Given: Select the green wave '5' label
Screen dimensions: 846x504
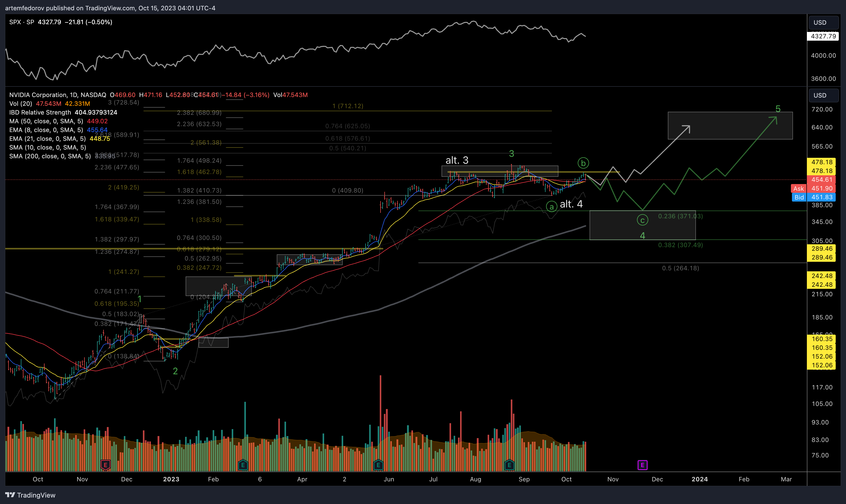Looking at the screenshot, I should click(778, 109).
